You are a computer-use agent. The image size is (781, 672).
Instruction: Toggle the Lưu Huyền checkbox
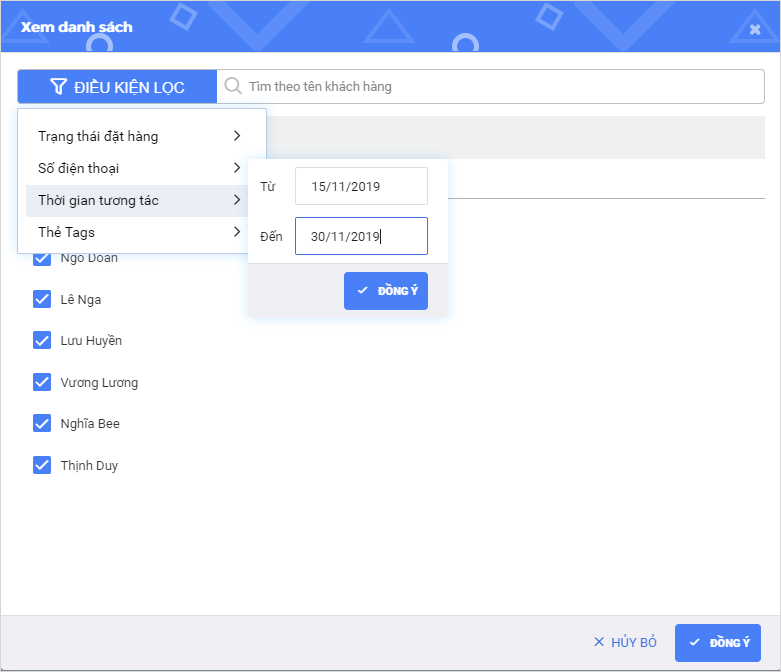click(42, 340)
